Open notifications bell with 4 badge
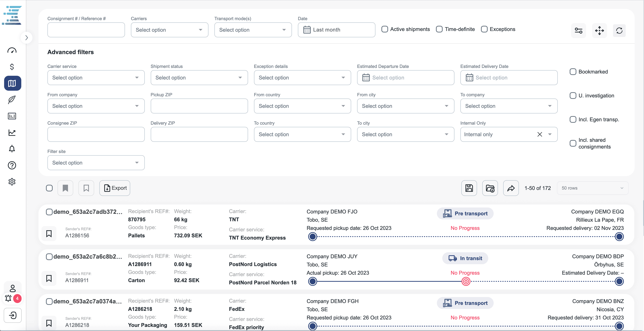The image size is (644, 331). [9, 298]
